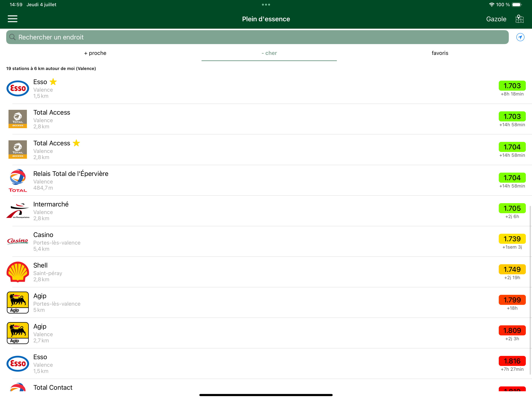Click the Wi-Fi status icon
The image size is (532, 399).
[492, 5]
